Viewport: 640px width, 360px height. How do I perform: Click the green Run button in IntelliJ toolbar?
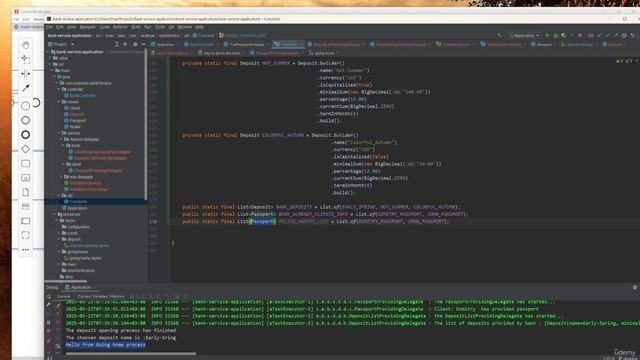[547, 36]
